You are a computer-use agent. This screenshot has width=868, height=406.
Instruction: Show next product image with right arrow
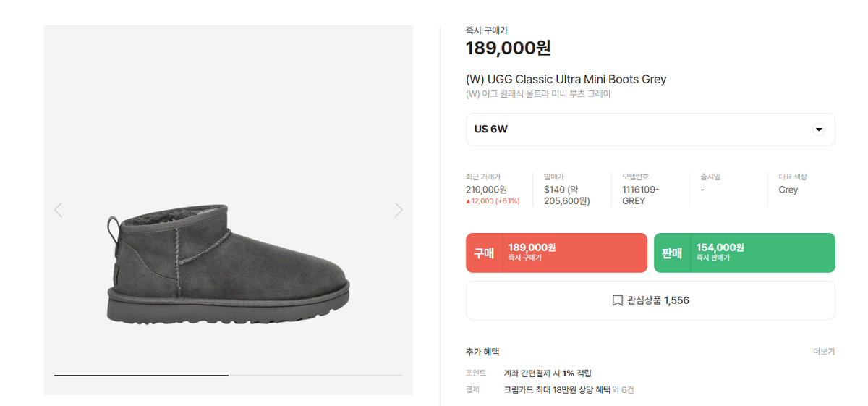[x=399, y=210]
